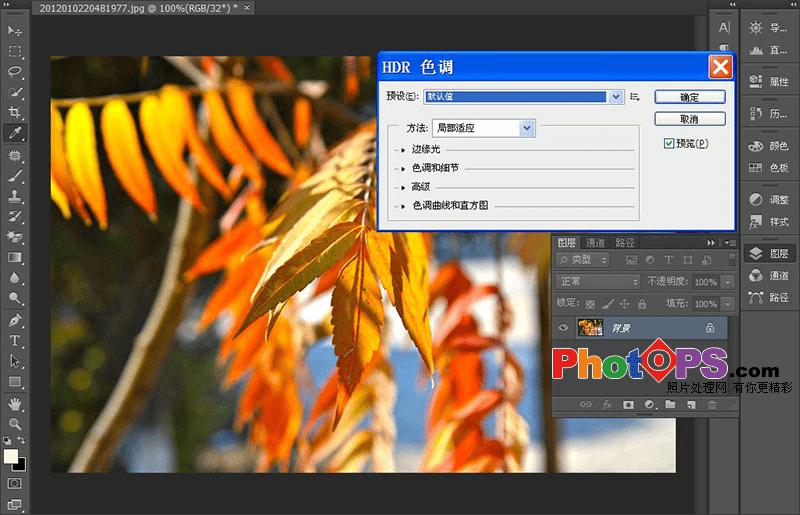The width and height of the screenshot is (800, 515).
Task: Select the Move tool
Action: (15, 31)
